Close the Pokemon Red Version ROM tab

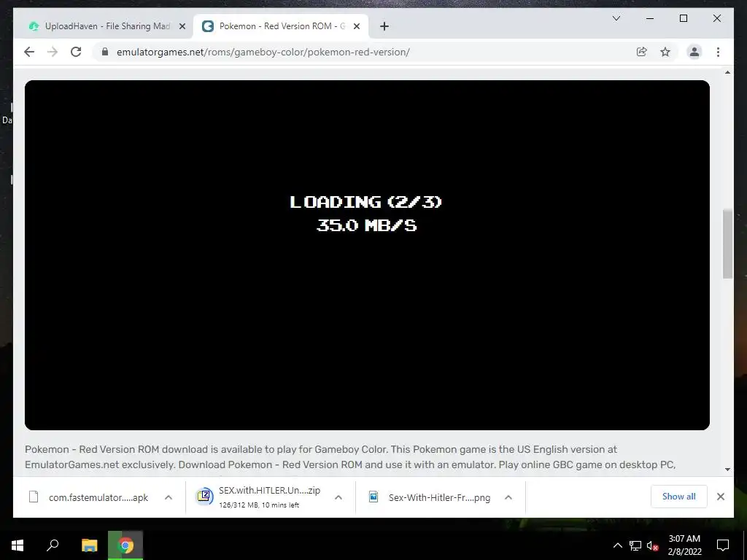(357, 26)
